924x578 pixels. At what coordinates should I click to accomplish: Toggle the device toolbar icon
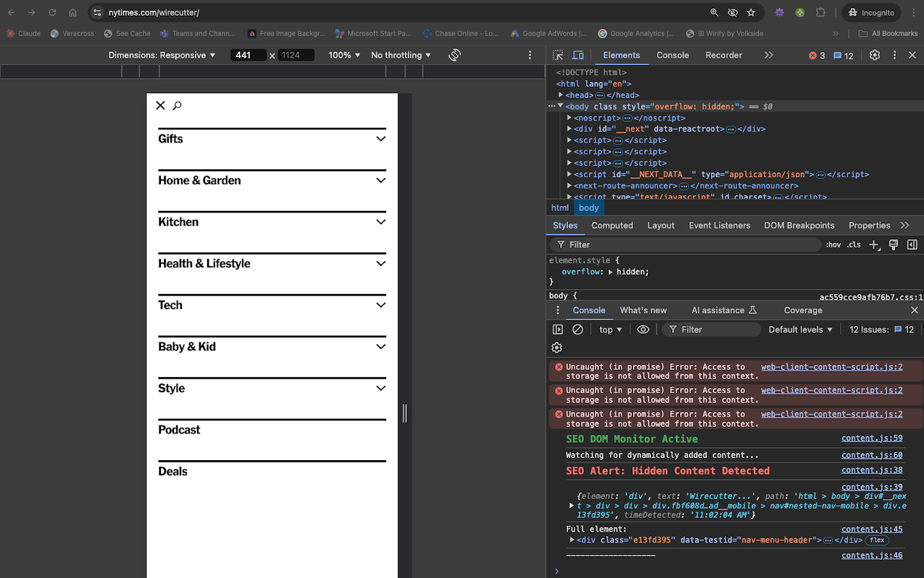tap(578, 56)
